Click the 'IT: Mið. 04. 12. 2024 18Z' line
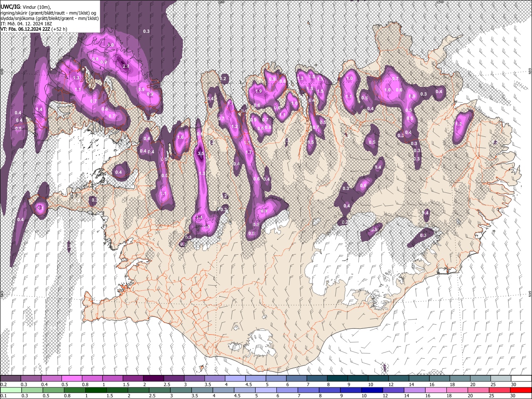Image resolution: width=532 pixels, height=399 pixels. [x=26, y=24]
